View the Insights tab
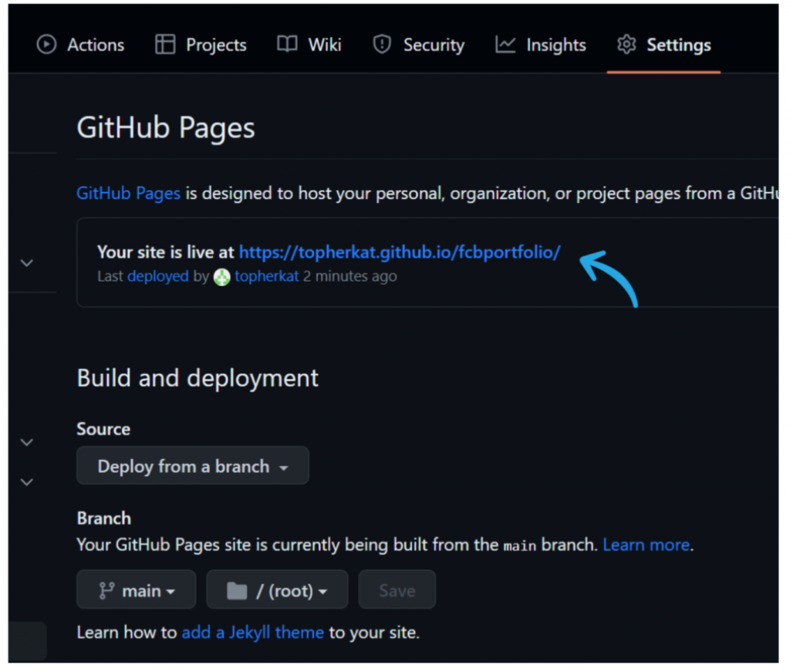This screenshot has width=790, height=672. pos(541,45)
